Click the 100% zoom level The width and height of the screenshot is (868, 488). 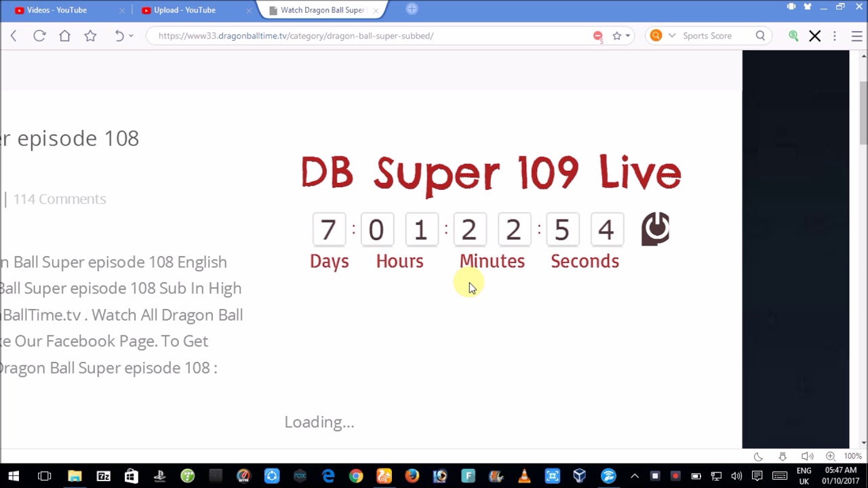852,457
